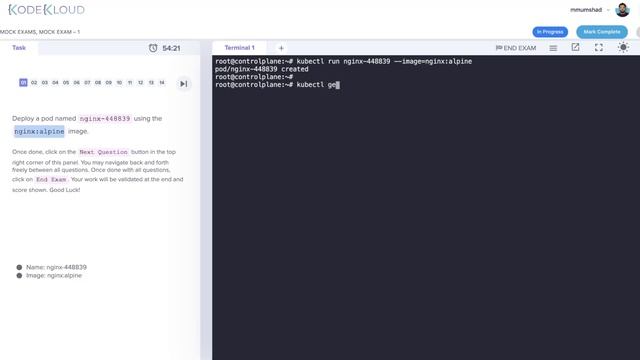Go to question 03
Viewport: 640px width, 360px height.
[44, 82]
